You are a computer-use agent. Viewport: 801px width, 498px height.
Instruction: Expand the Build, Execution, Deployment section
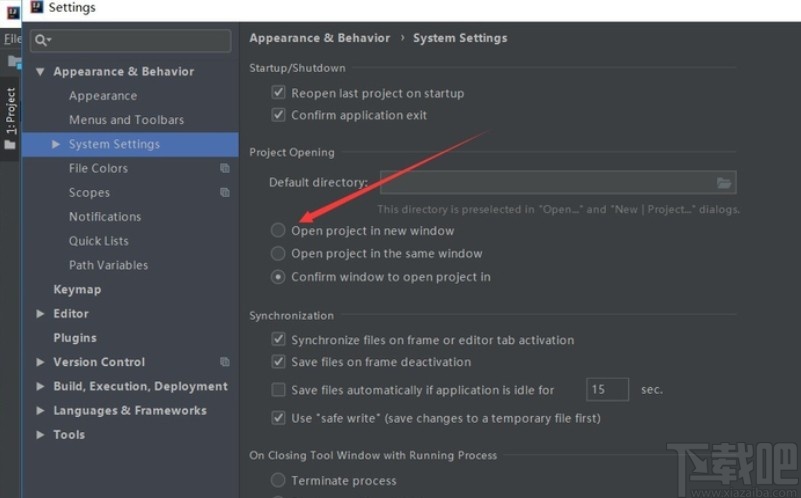pos(41,387)
